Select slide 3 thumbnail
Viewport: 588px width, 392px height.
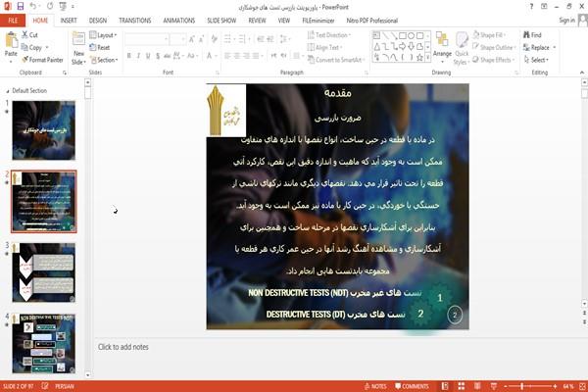point(43,272)
